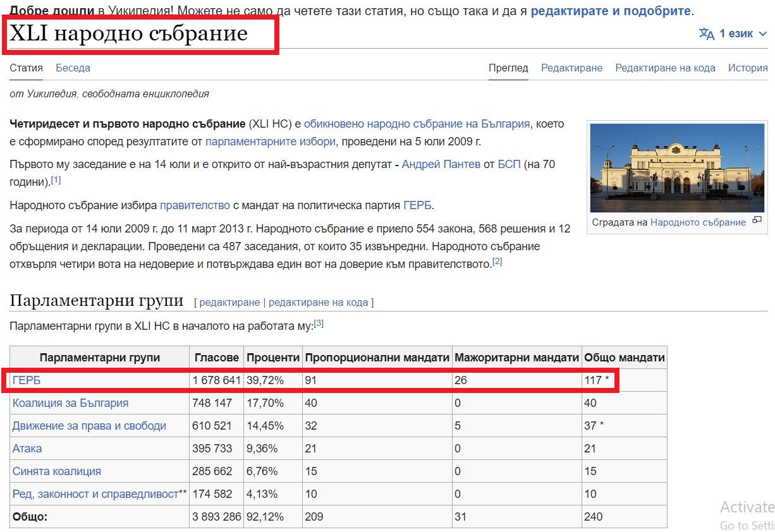This screenshot has width=775, height=532.
Task: Open the Редактиране на кода tab
Action: click(665, 68)
